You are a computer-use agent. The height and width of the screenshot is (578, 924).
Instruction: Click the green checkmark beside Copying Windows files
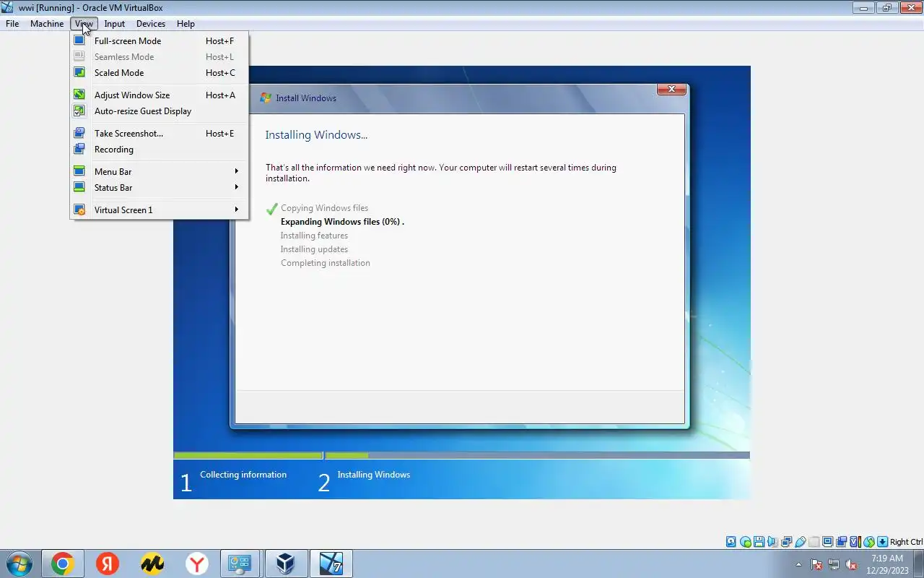[x=272, y=209]
